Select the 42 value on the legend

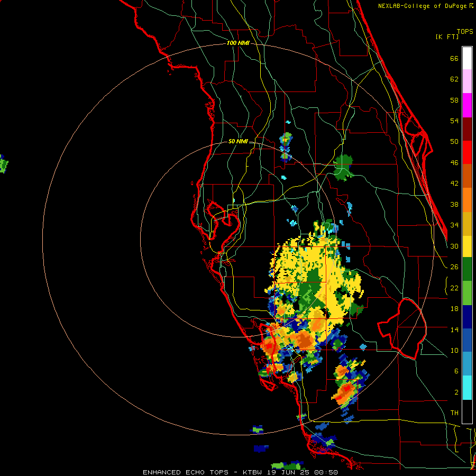(454, 183)
